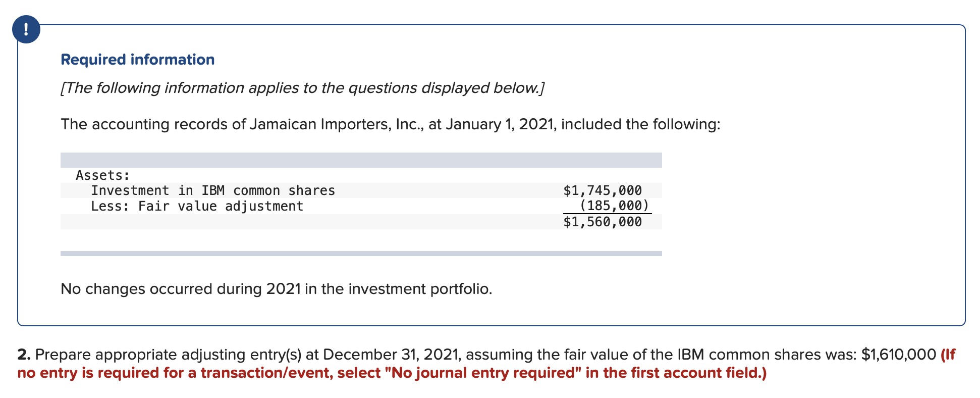Screen dimensions: 980x398
Task: Select the $1,745,000 investment amount
Action: click(x=603, y=190)
